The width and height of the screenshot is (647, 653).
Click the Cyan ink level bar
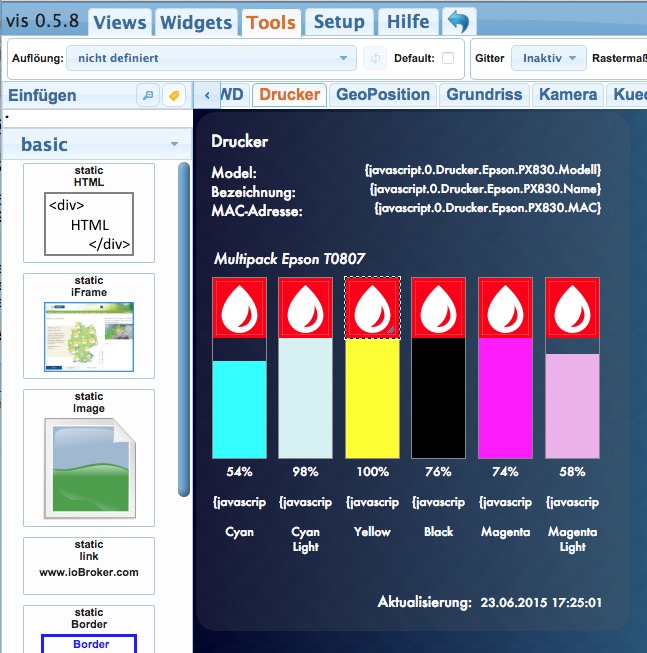tap(239, 409)
